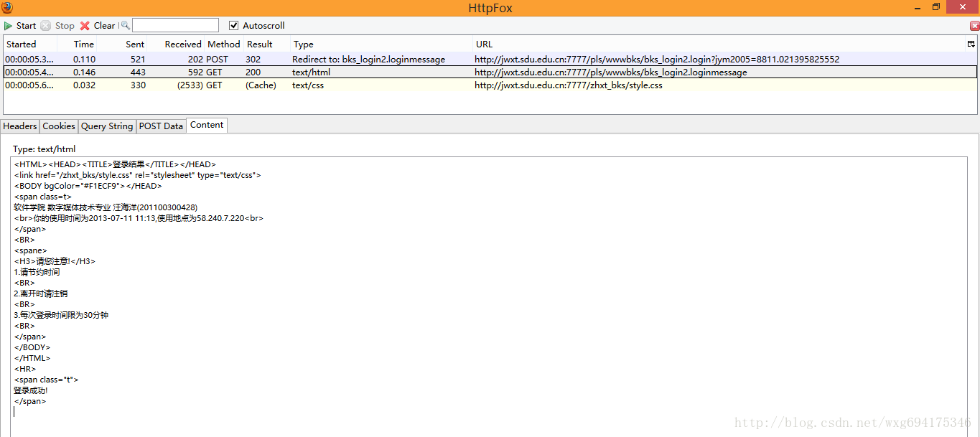Image resolution: width=980 pixels, height=437 pixels.
Task: Click the bks_login2.login?jym2005 URL cell
Action: click(x=656, y=60)
